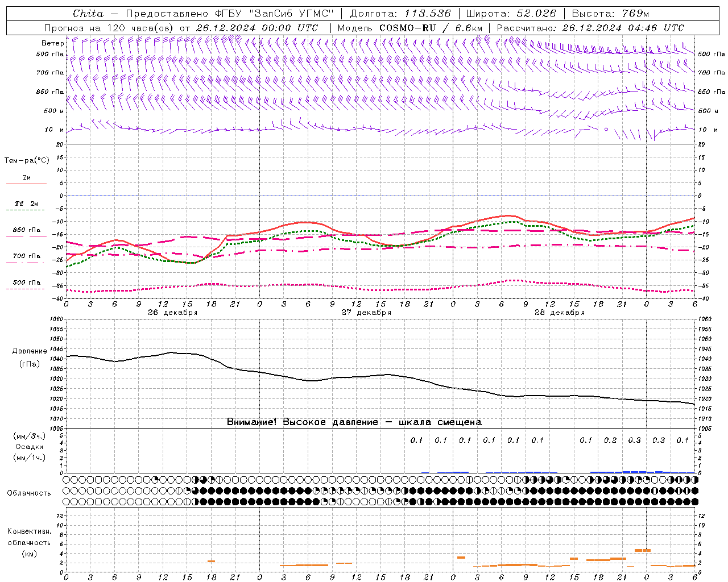The width and height of the screenshot is (728, 582).
Task: Click "Внимание! Высокое давление" warning text
Action: tap(303, 422)
